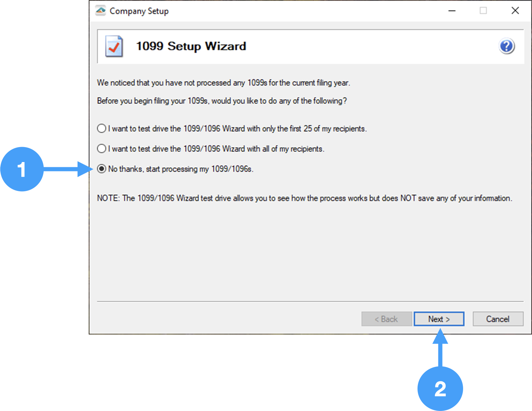Viewport: 532px width, 411px height.
Task: Click the Company Setup title bar app icon
Action: pyautogui.click(x=101, y=11)
